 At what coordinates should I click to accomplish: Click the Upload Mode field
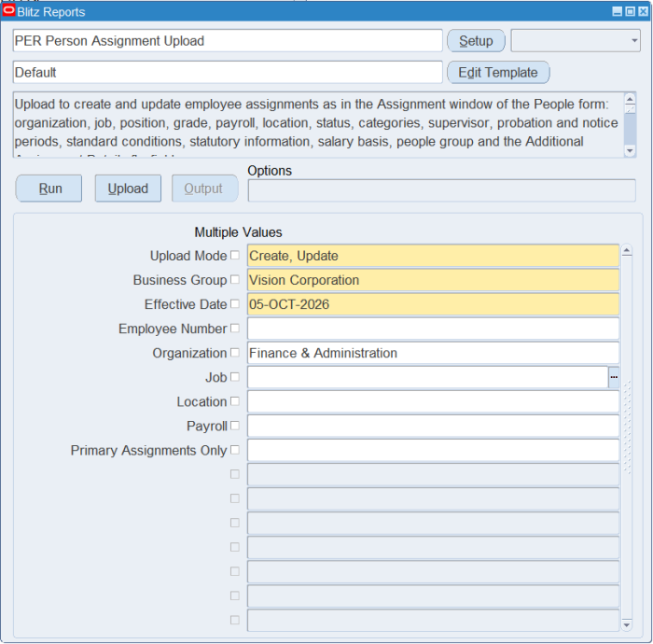[x=433, y=256]
